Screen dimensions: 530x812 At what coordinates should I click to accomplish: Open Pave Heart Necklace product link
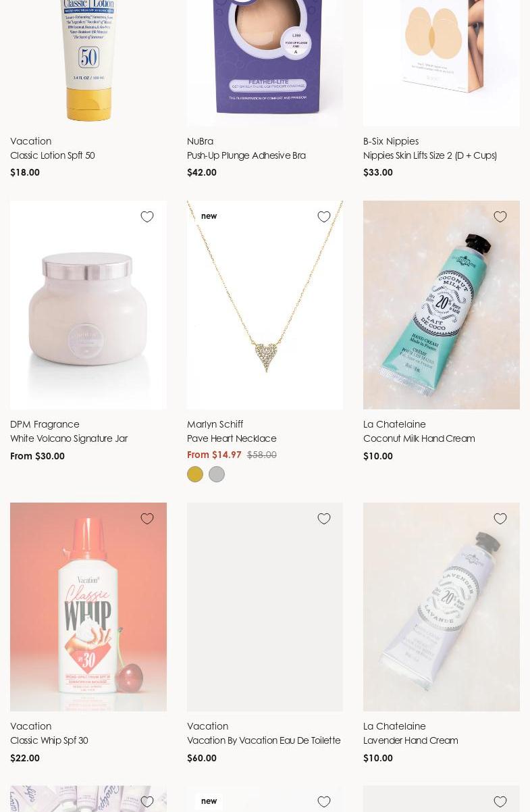point(232,438)
